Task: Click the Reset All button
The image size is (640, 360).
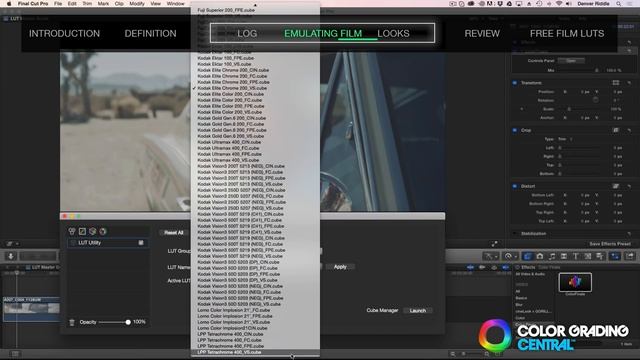Action: 173,233
